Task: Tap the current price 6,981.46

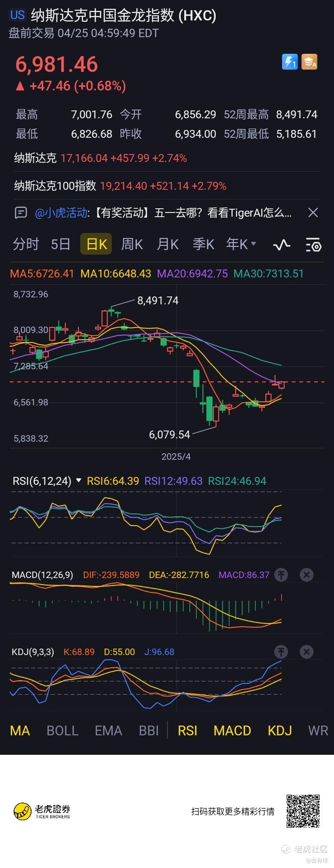Action: point(57,64)
